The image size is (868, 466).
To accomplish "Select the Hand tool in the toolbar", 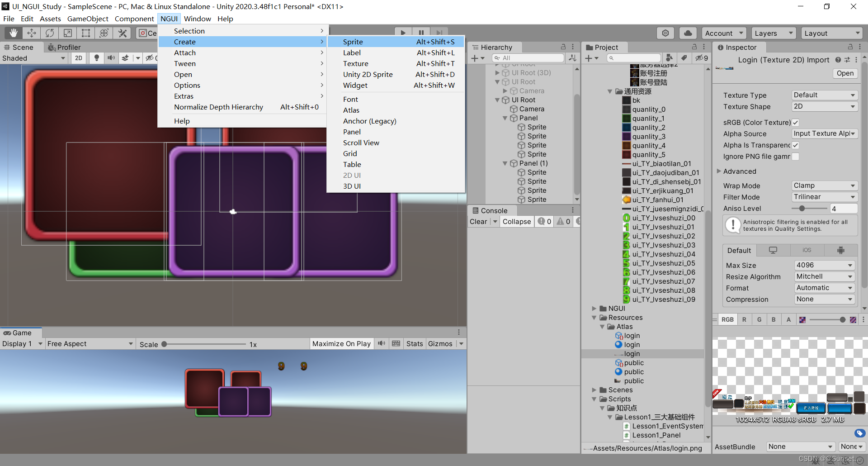I will [x=14, y=33].
